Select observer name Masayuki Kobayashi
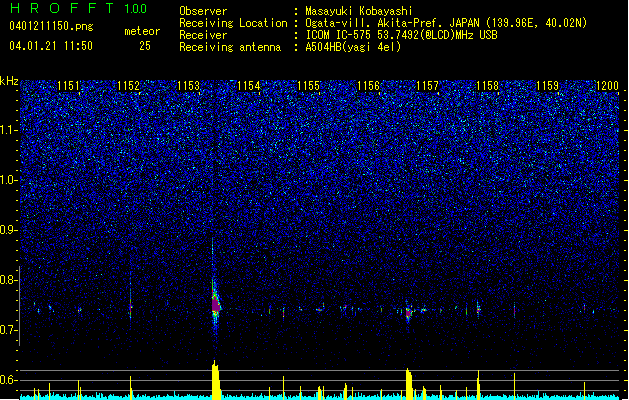Screen dimensions: 629x400 [359, 11]
